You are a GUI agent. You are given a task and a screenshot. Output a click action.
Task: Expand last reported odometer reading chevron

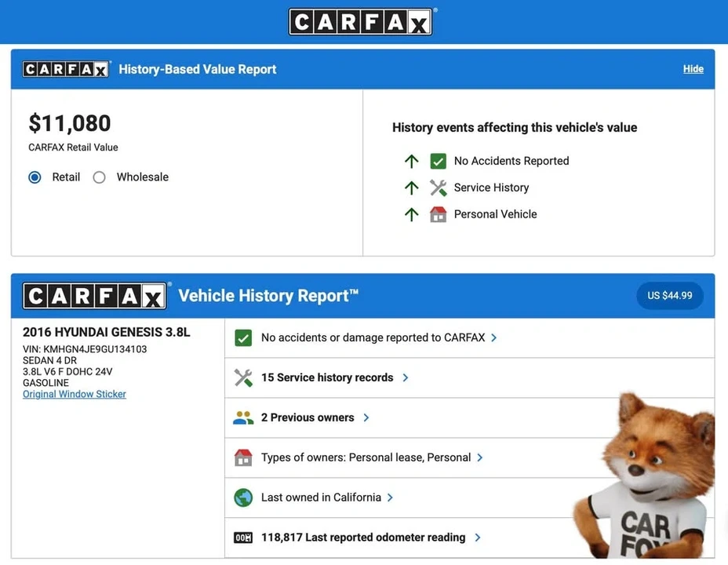pyautogui.click(x=478, y=538)
